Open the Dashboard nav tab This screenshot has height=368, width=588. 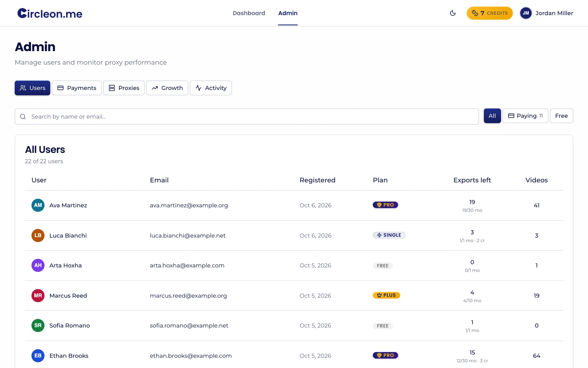click(x=249, y=13)
